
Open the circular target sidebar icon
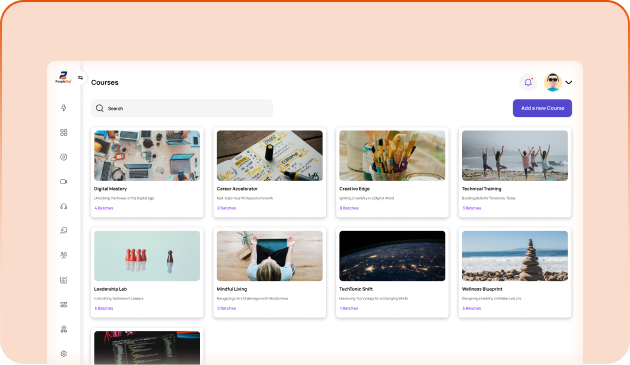[63, 157]
